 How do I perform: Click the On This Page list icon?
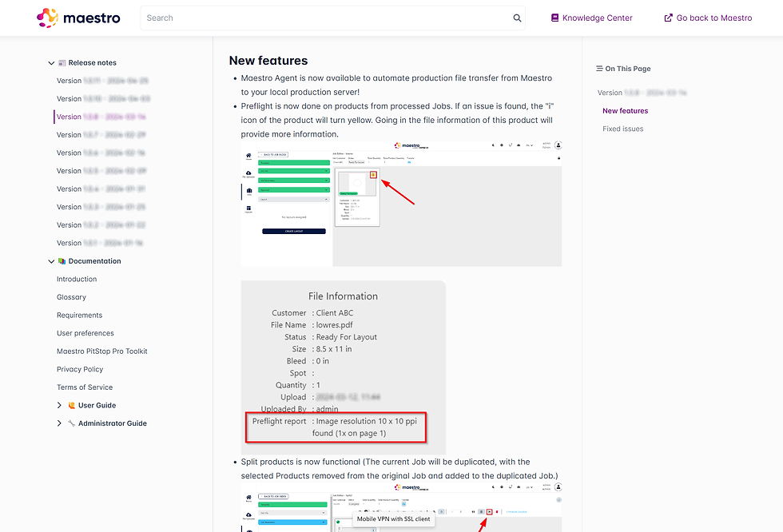coord(599,69)
